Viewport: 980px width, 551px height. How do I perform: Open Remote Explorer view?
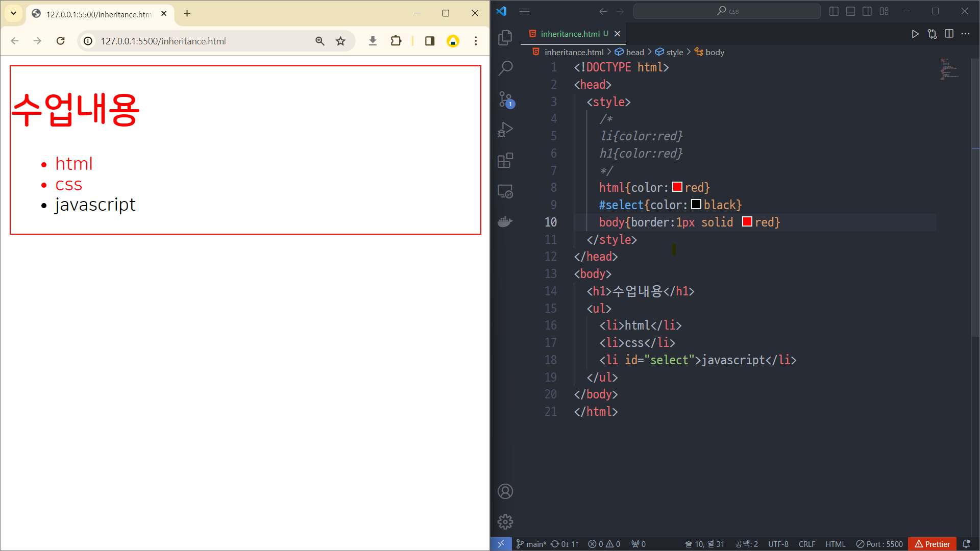point(505,191)
